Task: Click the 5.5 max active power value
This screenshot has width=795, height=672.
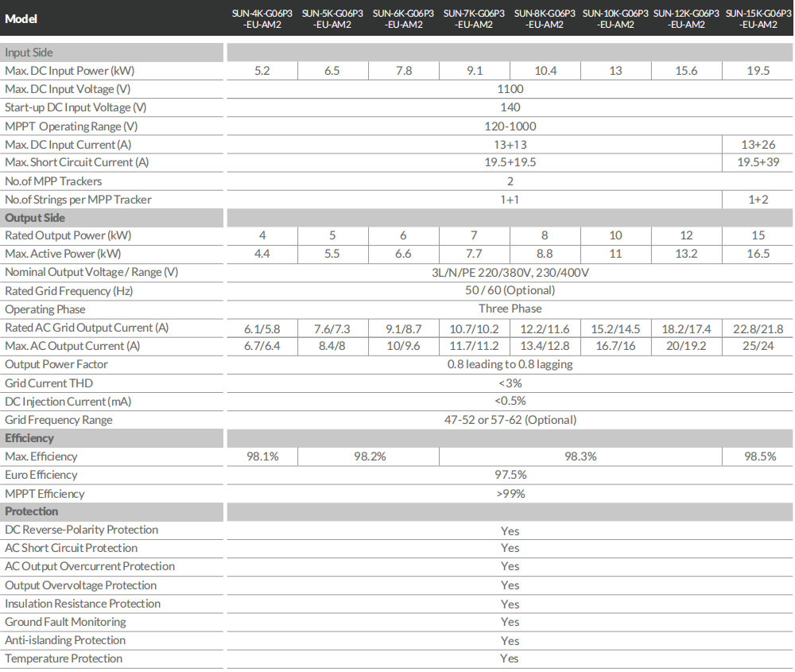Action: click(x=332, y=254)
